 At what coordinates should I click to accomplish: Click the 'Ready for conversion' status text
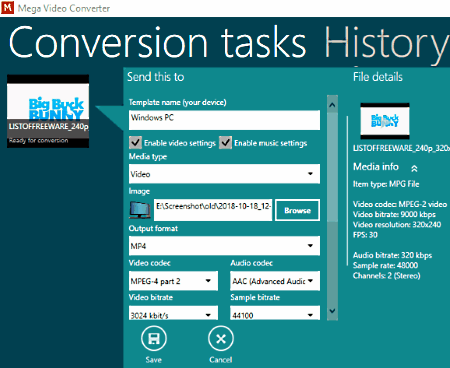(39, 140)
